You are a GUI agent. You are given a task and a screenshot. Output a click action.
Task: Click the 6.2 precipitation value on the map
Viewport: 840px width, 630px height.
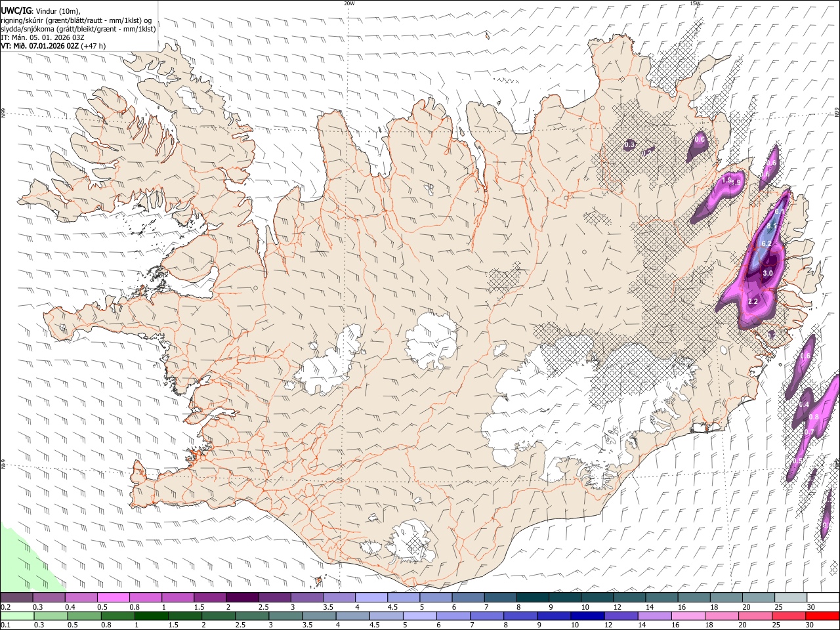(766, 243)
